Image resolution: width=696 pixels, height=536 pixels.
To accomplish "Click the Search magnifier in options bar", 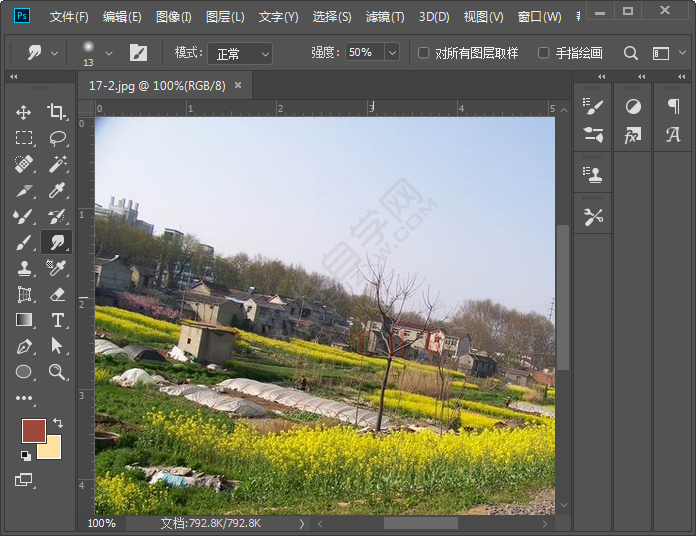I will click(x=631, y=53).
